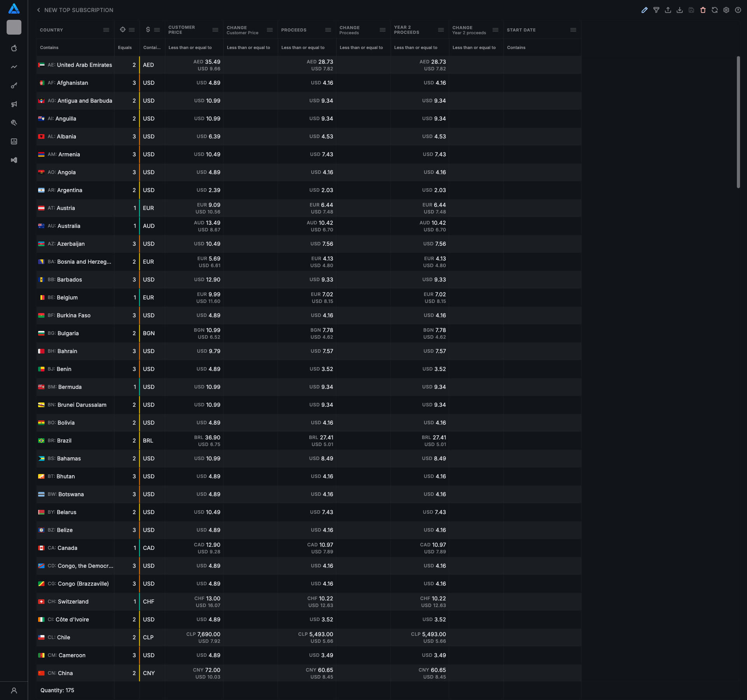
Task: Open help via question mark icon
Action: pyautogui.click(x=738, y=10)
